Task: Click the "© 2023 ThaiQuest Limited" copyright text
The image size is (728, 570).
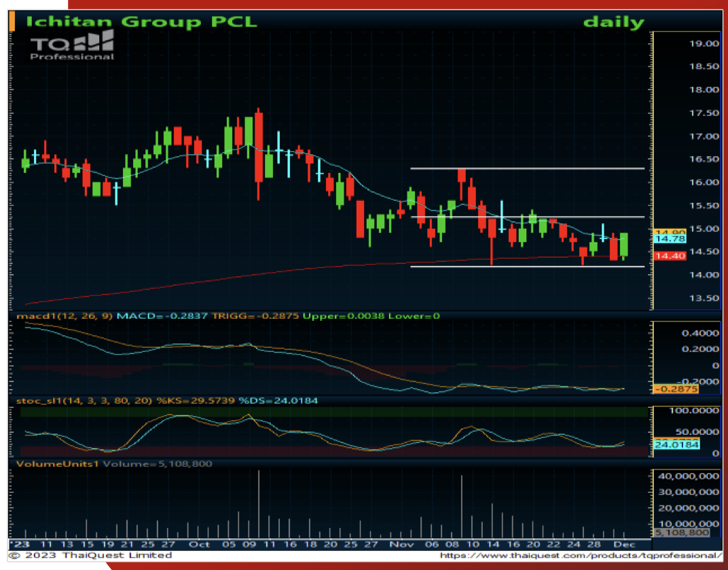Action: point(90,555)
